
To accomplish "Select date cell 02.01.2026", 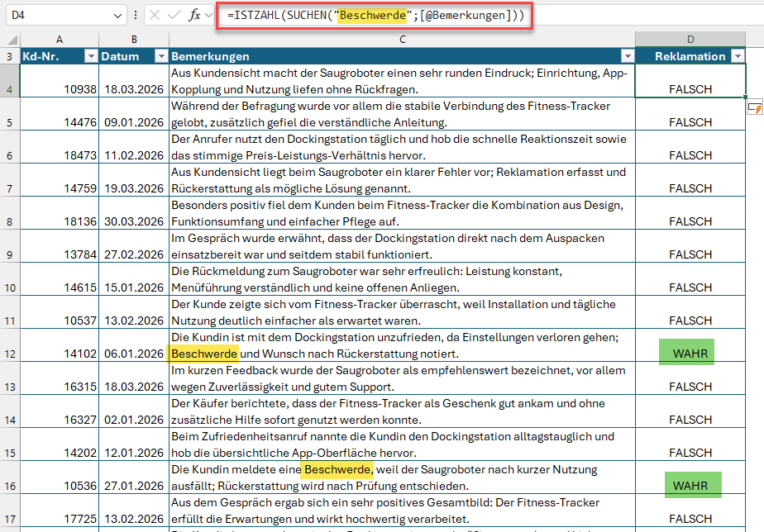I will point(134,411).
